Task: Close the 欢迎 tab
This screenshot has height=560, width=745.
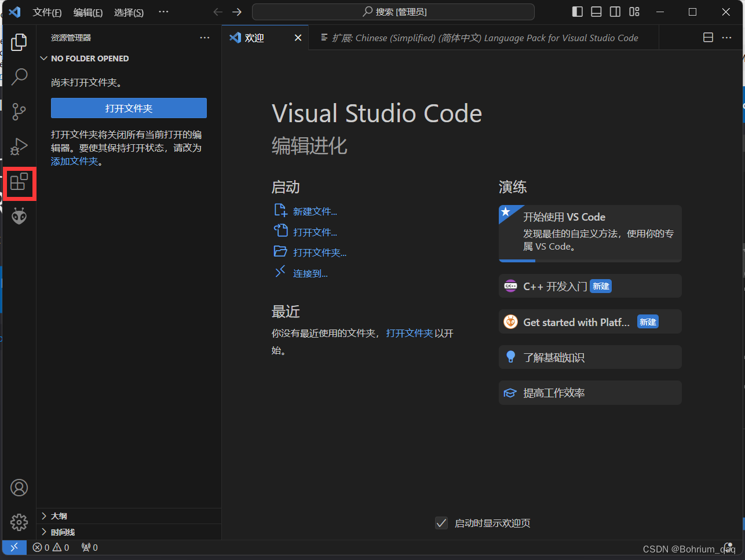Action: pos(298,38)
